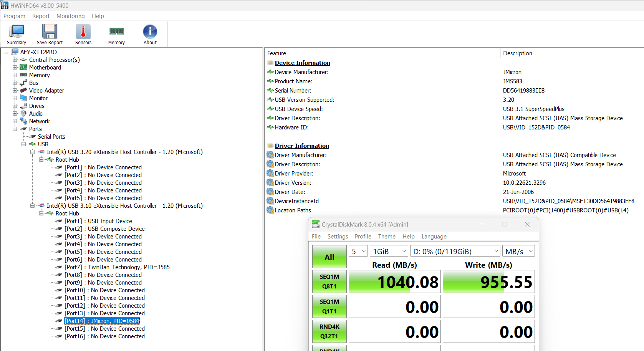Open CrystalDiskMark Profile menu

(363, 237)
